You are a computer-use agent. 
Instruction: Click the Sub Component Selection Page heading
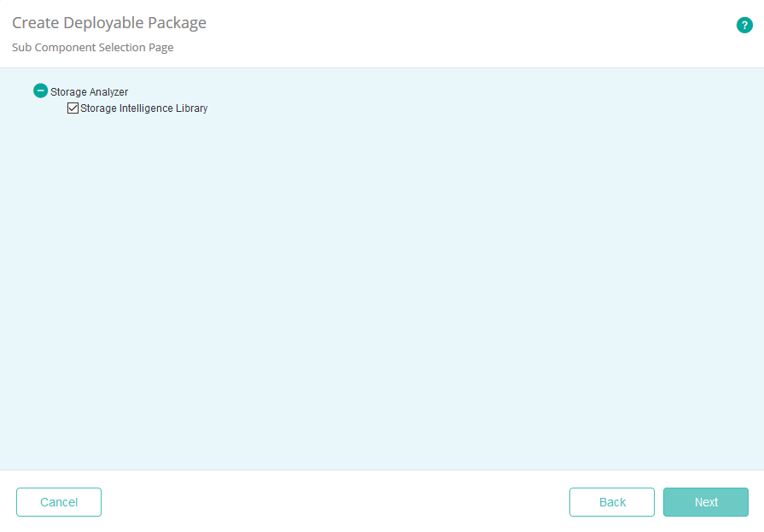(x=91, y=47)
